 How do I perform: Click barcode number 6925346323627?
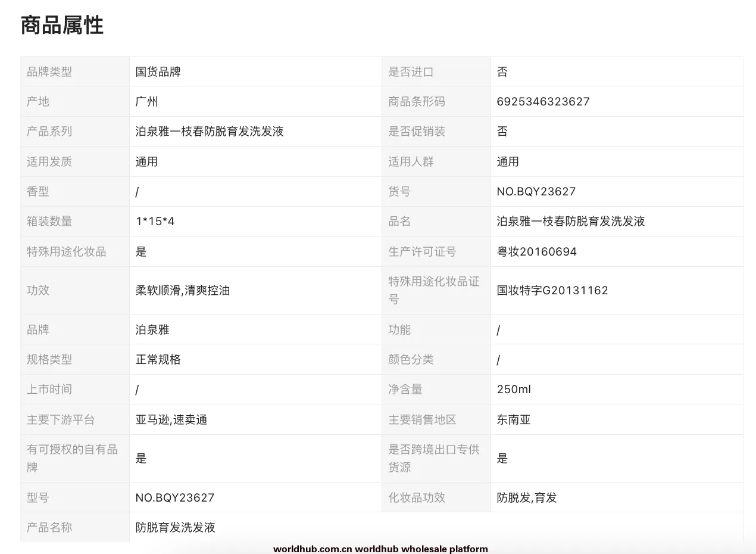pyautogui.click(x=543, y=101)
